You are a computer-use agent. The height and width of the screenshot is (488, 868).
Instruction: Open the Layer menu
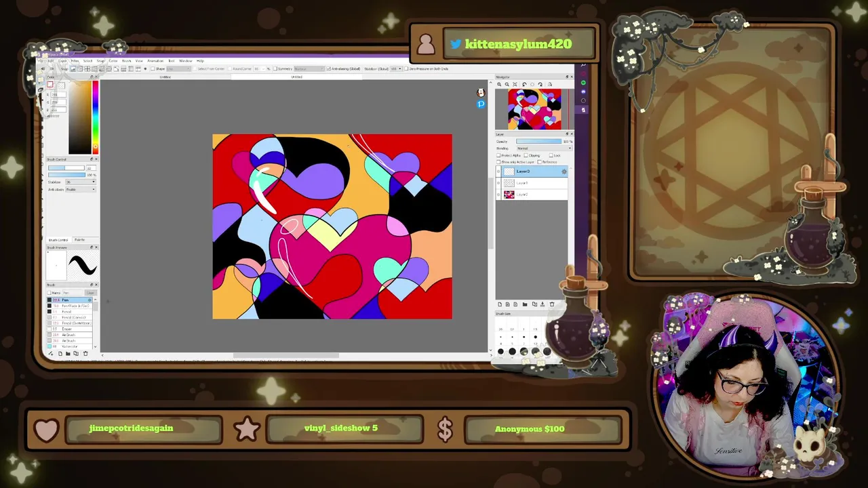(x=62, y=61)
